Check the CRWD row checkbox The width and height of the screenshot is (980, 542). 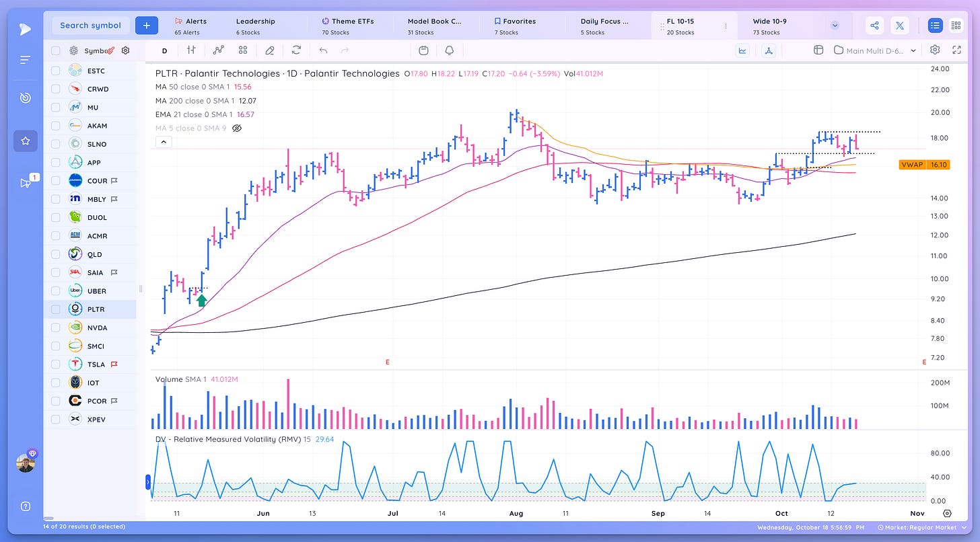click(x=55, y=89)
